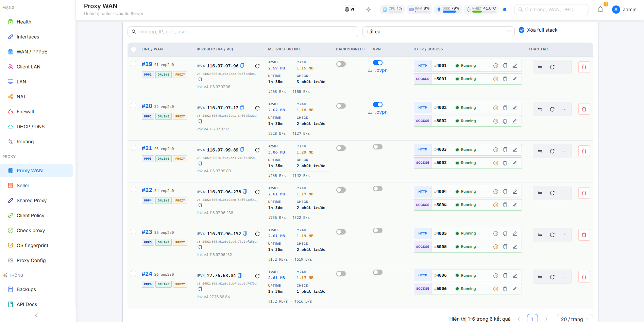This screenshot has height=322, width=644.
Task: Click the blue pin icon in header
Action: [505, 10]
